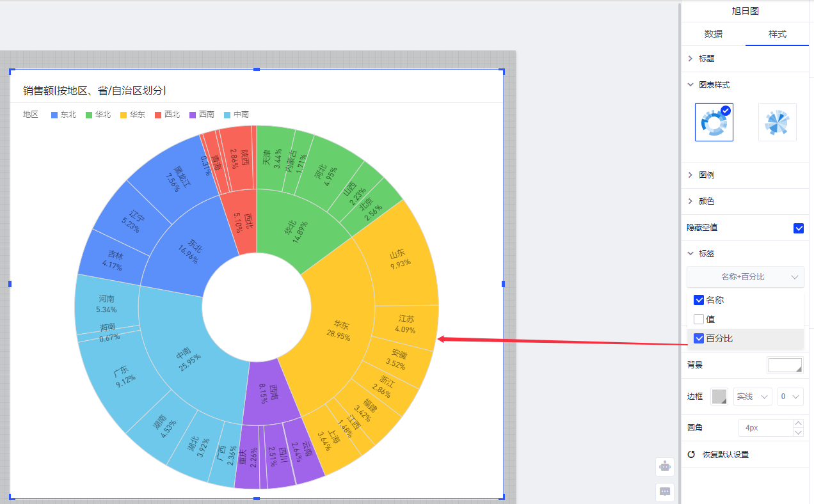
Task: Click the 恢复默认设置 reset icon
Action: [x=691, y=455]
